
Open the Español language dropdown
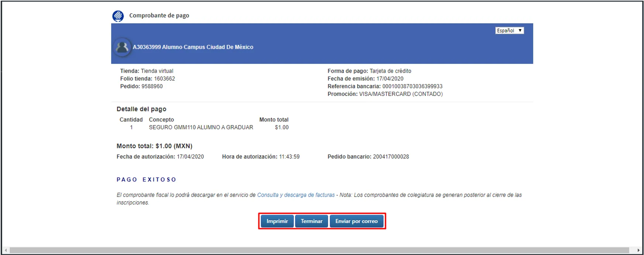tap(509, 31)
